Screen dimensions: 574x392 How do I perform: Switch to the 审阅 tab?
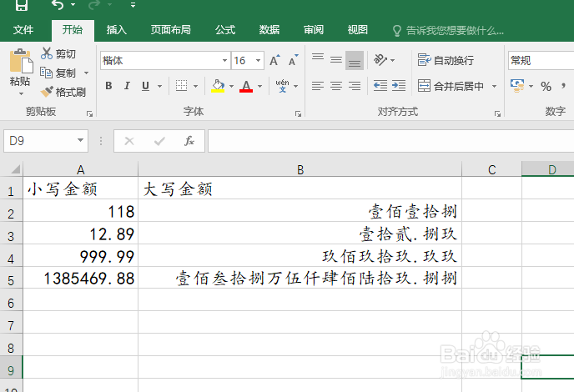coord(314,30)
